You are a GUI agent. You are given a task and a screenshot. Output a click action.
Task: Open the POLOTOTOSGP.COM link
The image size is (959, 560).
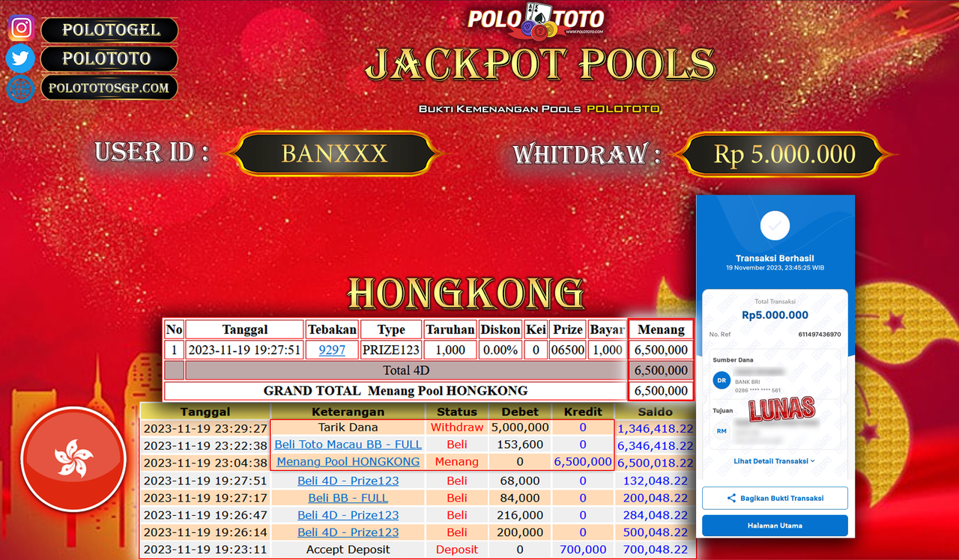pos(109,88)
